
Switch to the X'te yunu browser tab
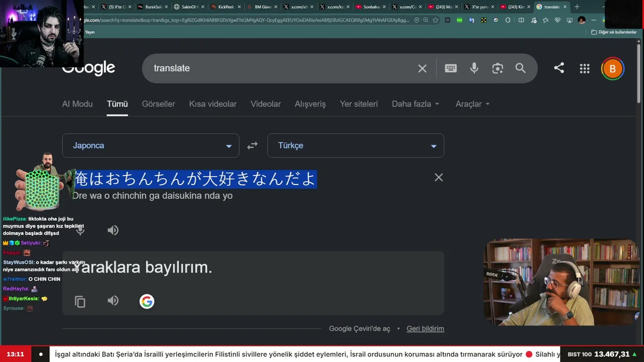[x=479, y=7]
